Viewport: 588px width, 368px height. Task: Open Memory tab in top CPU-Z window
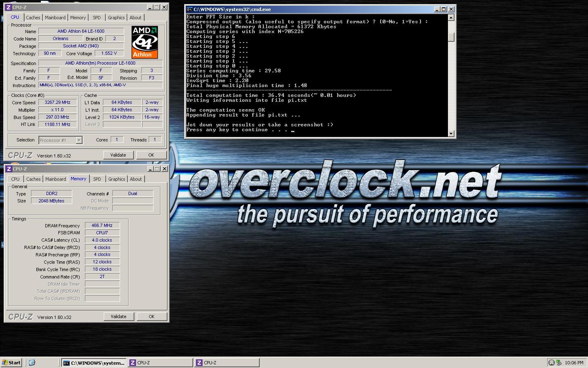pos(78,18)
